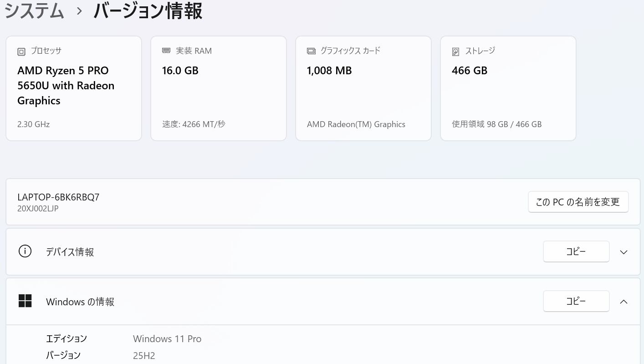Go back to システム breadcrumb
The height and width of the screenshot is (364, 644).
pyautogui.click(x=35, y=10)
